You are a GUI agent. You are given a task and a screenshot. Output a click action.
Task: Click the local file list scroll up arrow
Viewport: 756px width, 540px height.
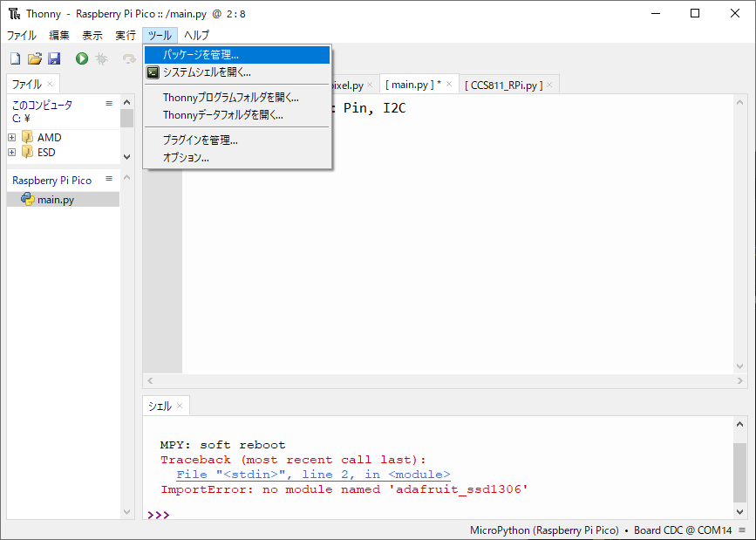pos(126,102)
